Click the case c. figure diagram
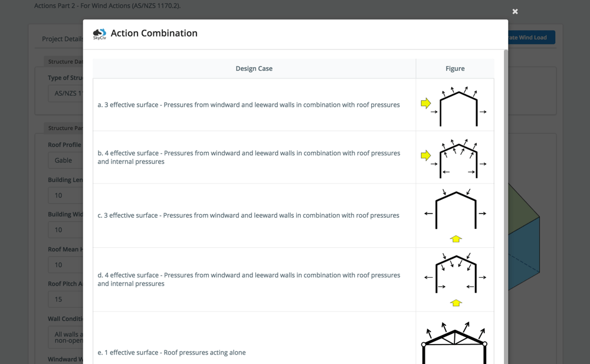Image resolution: width=590 pixels, height=364 pixels. 455,216
